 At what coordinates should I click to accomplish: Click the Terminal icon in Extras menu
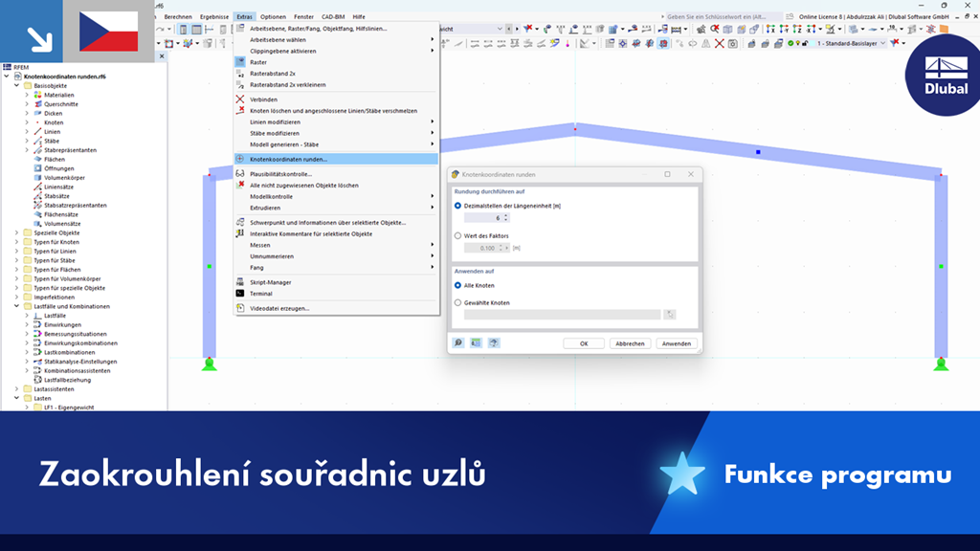pyautogui.click(x=240, y=293)
